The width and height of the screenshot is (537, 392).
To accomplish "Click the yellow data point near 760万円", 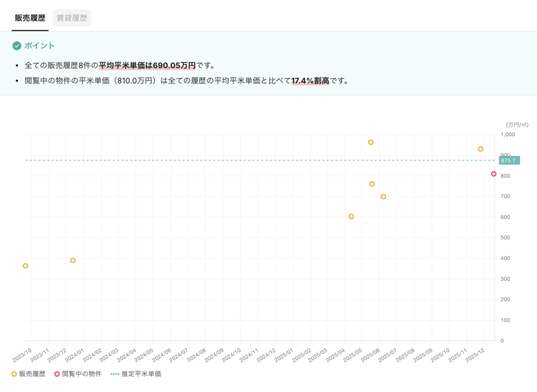I will point(372,184).
